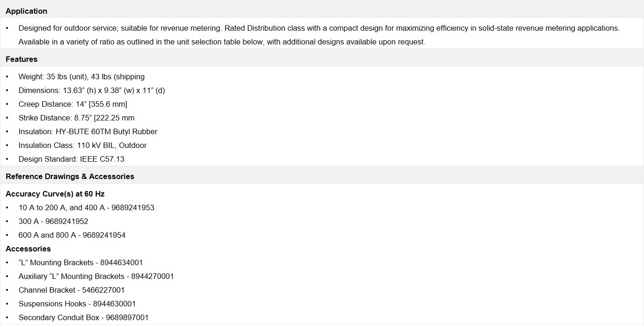Click the Accessories subheading

tap(28, 249)
